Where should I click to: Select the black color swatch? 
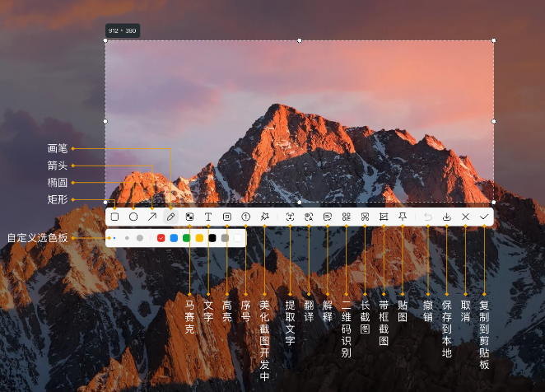[212, 238]
